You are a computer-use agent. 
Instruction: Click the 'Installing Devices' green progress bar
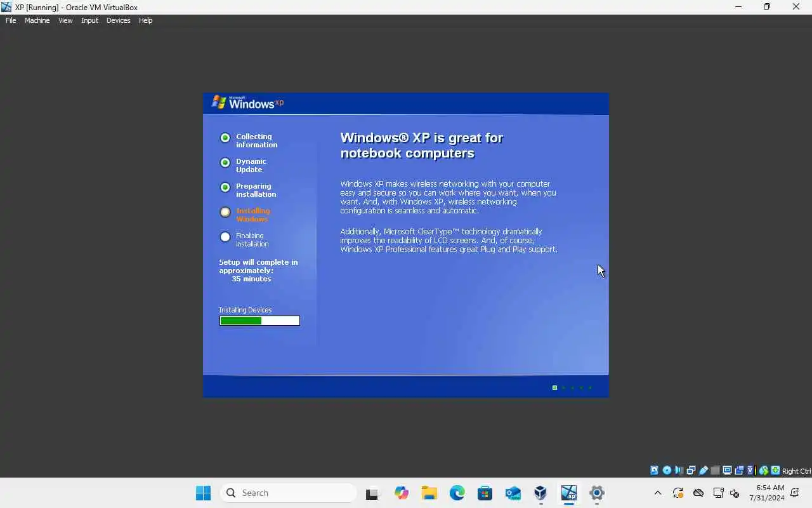pyautogui.click(x=259, y=321)
